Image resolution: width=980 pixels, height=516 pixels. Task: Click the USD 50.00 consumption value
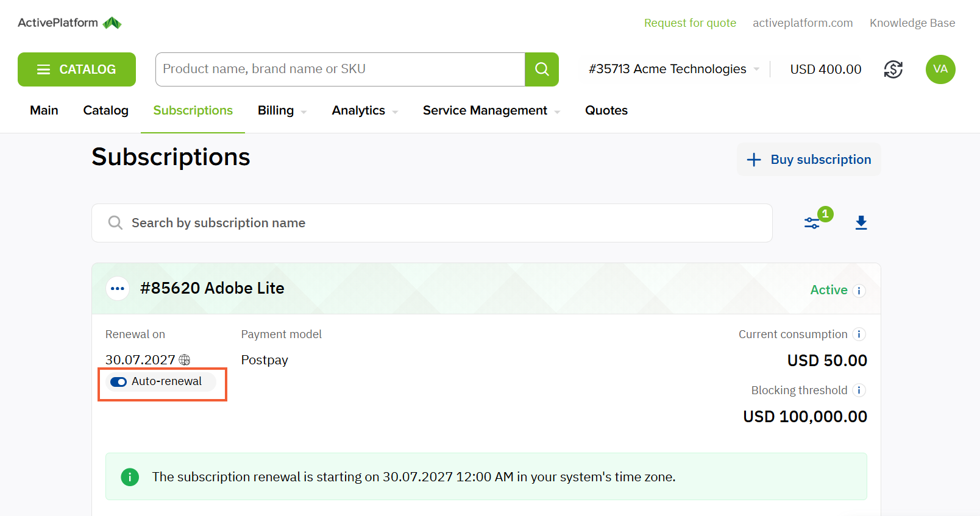pos(827,361)
